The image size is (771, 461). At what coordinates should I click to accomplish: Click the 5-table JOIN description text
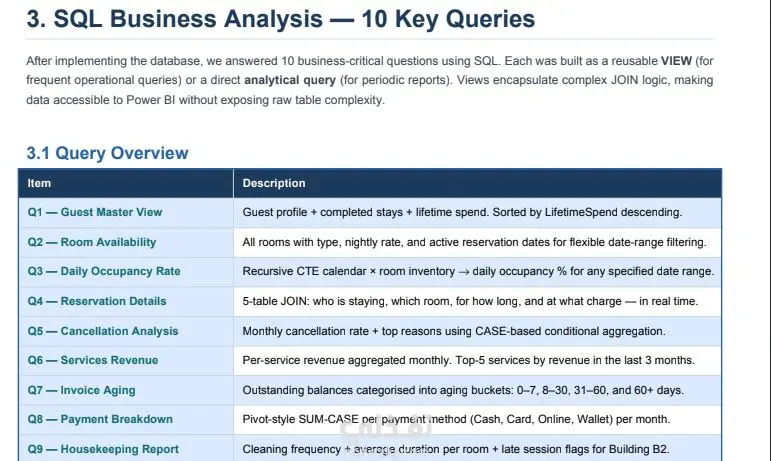[x=470, y=301]
